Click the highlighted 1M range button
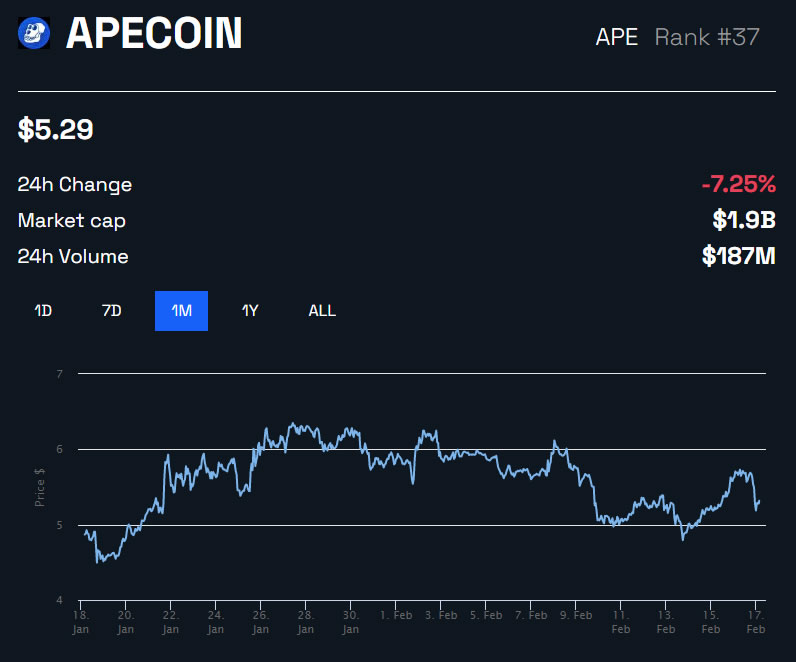 [x=181, y=311]
